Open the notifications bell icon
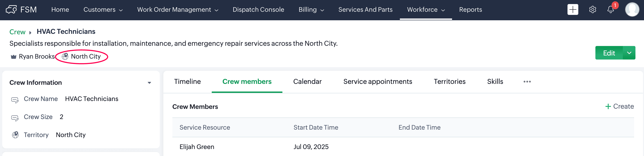 point(610,9)
